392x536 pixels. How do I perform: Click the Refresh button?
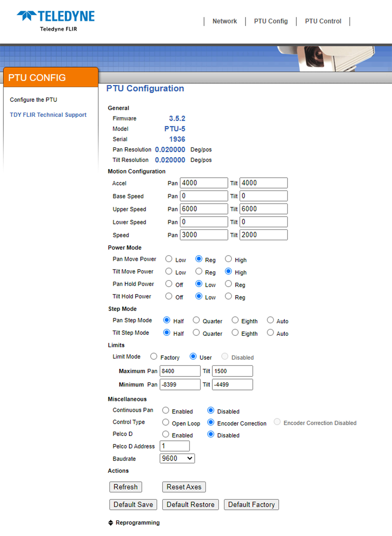click(126, 487)
